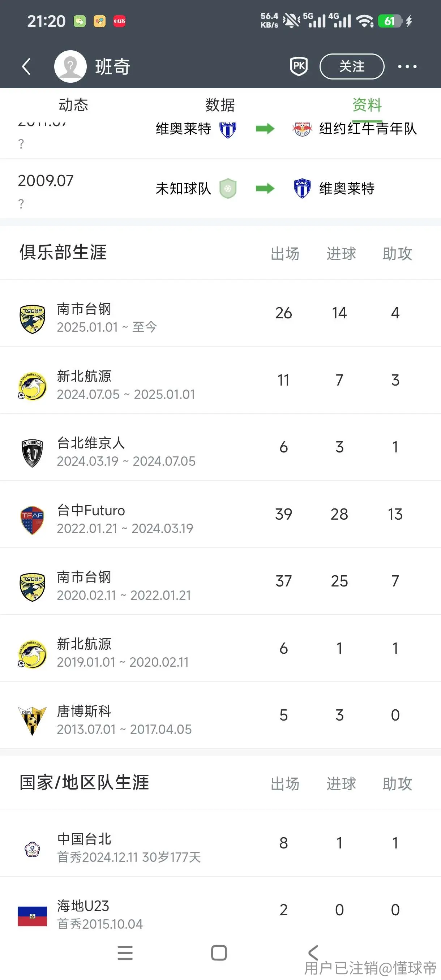Open 南市台钢 2025.01.01 career row
Screen dimensions: 441x980
[220, 313]
